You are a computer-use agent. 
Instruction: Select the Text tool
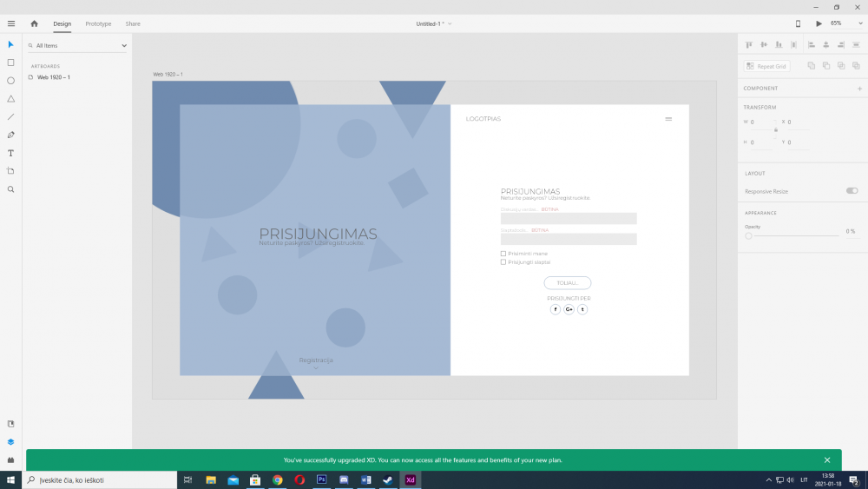[10, 153]
